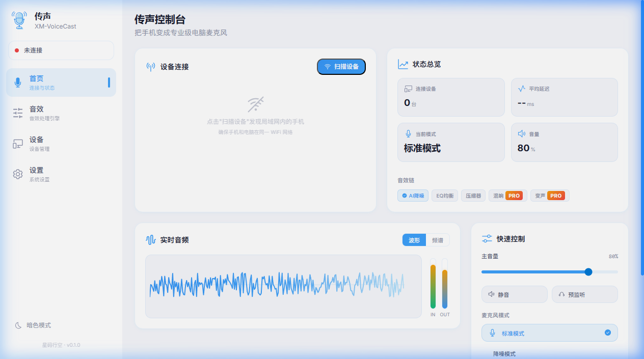Click the waveform icon beside 实时音频
The width and height of the screenshot is (644, 359).
151,239
